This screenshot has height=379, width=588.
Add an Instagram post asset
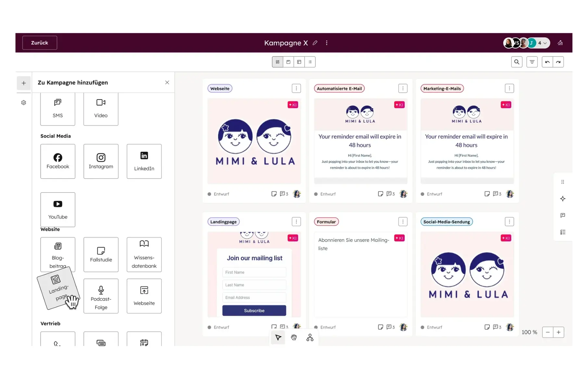(x=101, y=161)
